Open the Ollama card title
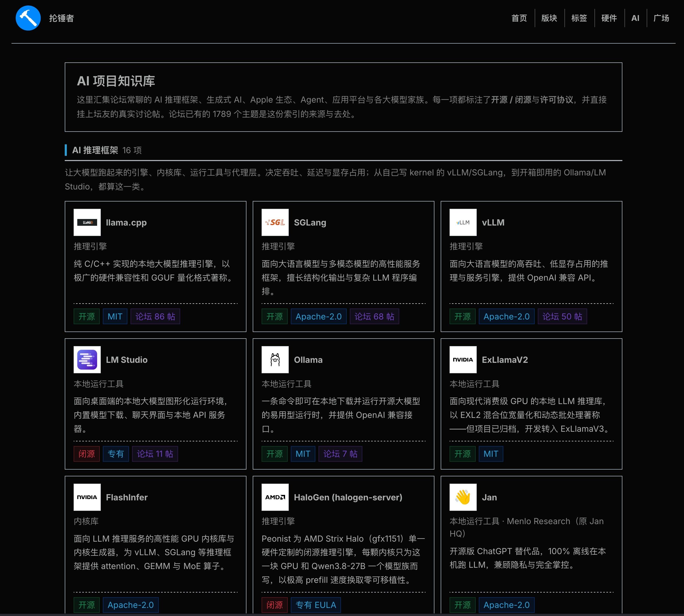 [308, 360]
